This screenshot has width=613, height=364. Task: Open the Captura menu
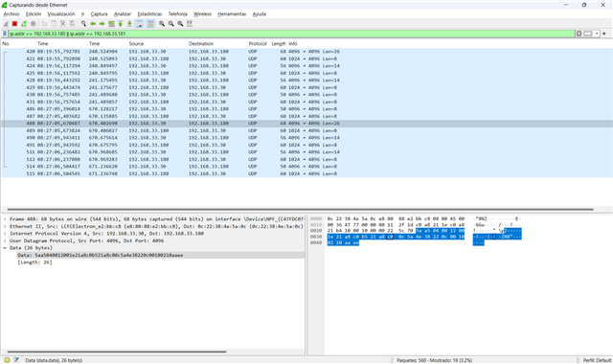coord(99,14)
